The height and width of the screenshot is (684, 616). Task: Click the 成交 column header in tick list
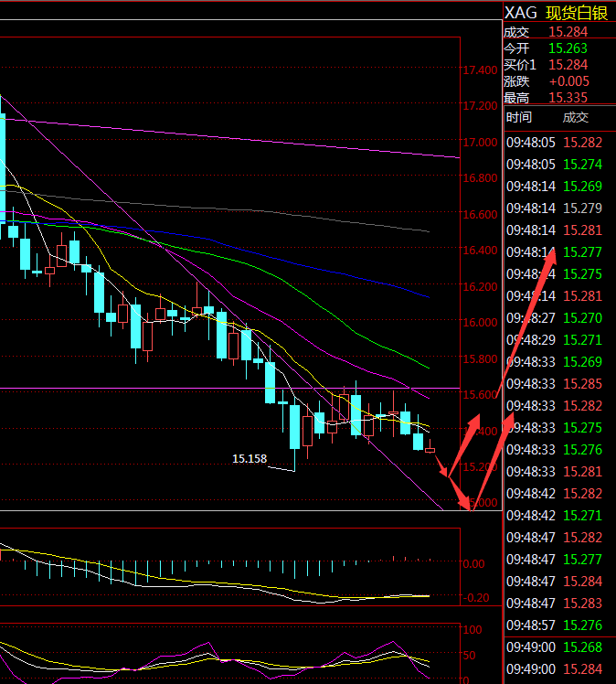pyautogui.click(x=576, y=117)
